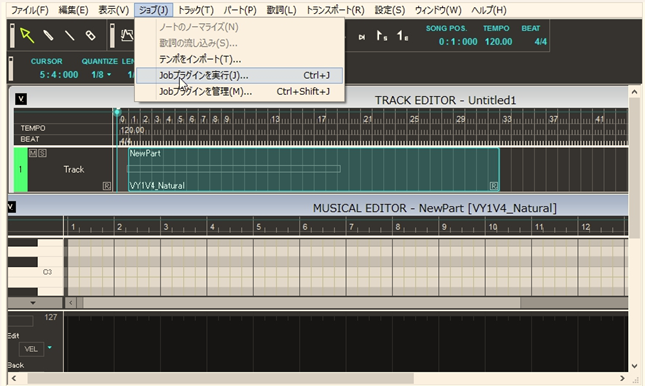This screenshot has height=386, width=645.
Task: Choose Jobプラグインを管理(M)... menu entry
Action: [x=239, y=91]
